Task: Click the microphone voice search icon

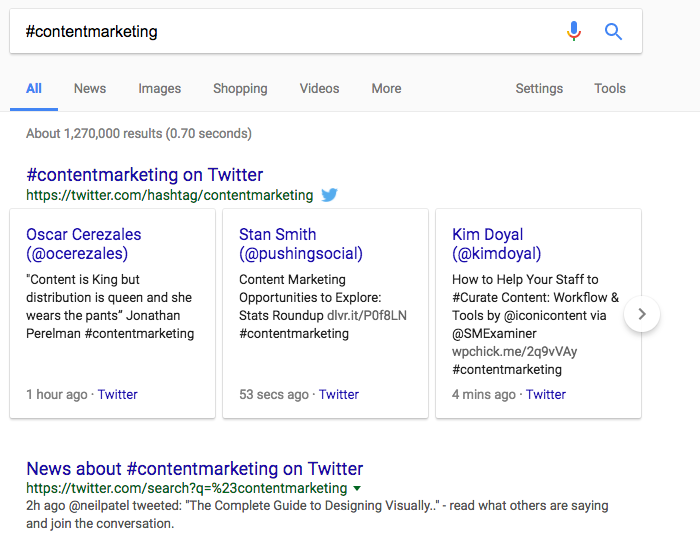Action: tap(574, 31)
